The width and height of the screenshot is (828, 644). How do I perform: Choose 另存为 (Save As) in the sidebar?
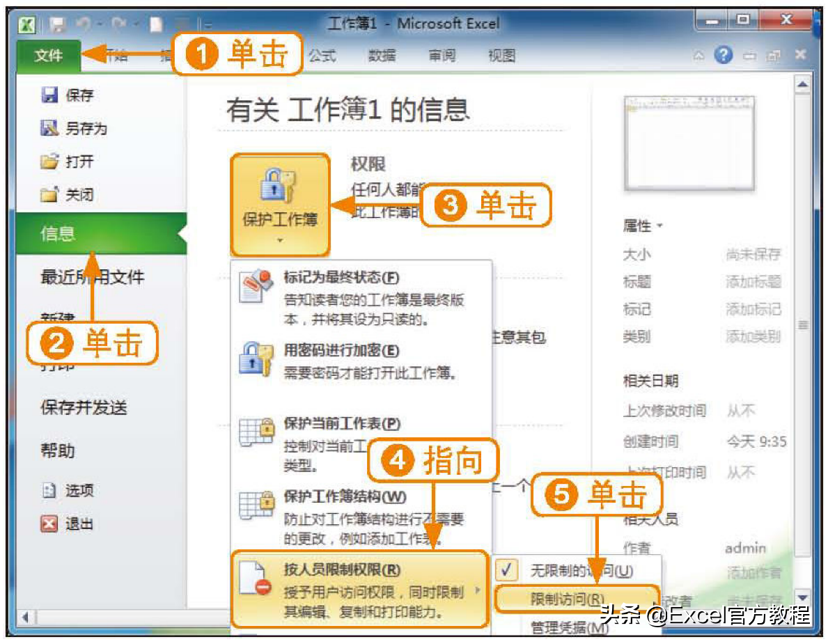tap(74, 127)
